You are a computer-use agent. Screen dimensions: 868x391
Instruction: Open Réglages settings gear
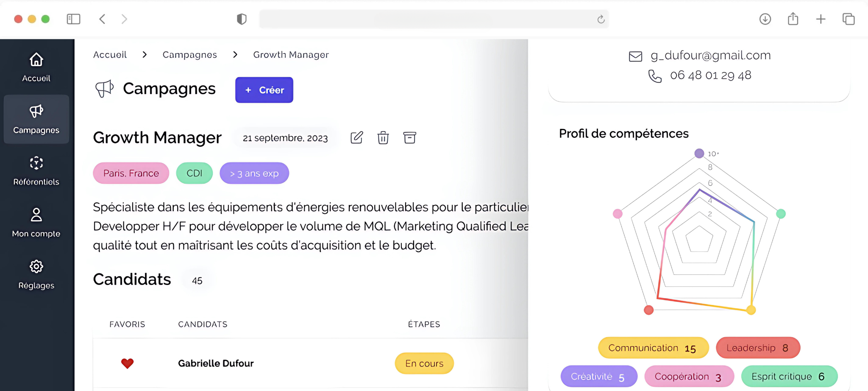tap(36, 274)
